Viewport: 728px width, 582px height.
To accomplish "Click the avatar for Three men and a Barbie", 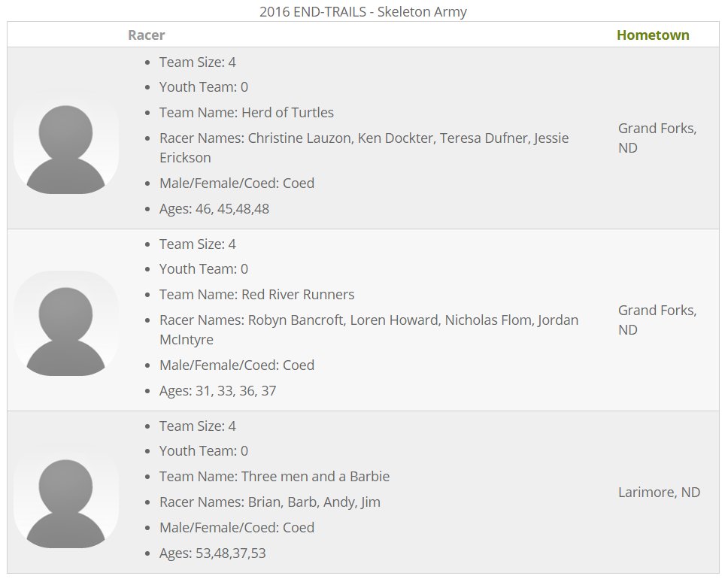I will coord(66,496).
